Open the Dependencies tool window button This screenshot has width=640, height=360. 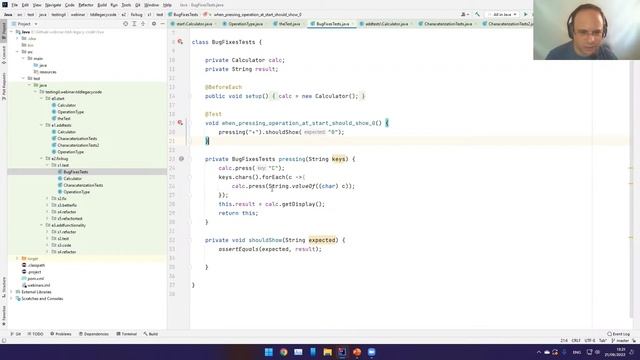pyautogui.click(x=94, y=334)
